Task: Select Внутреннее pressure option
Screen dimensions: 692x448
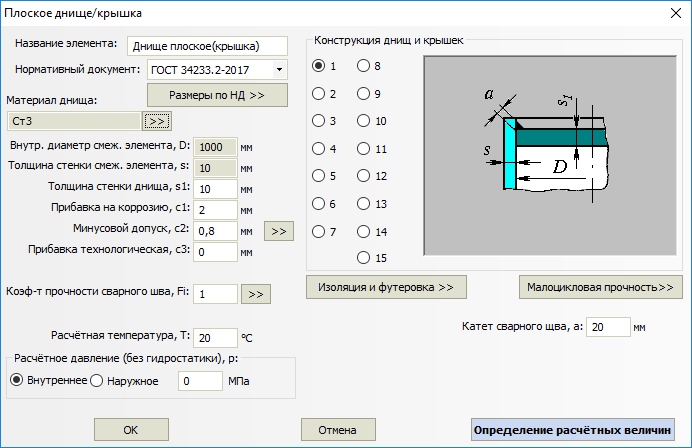Action: (x=17, y=380)
